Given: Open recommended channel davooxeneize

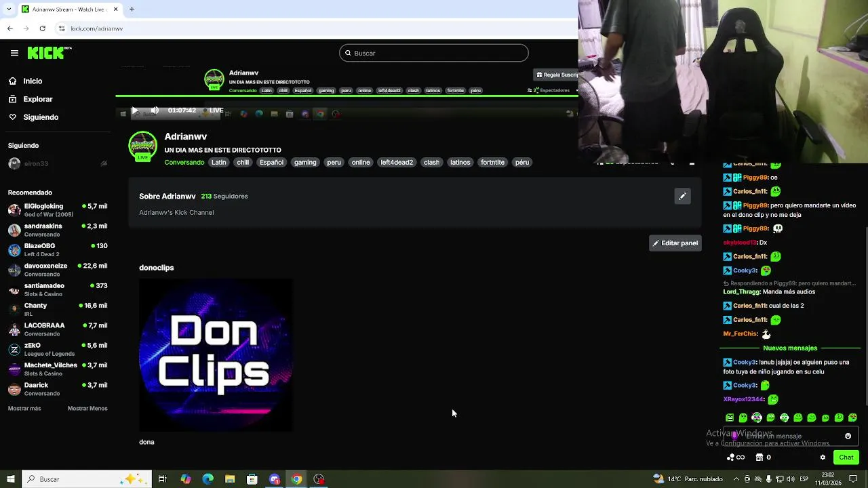Looking at the screenshot, I should [x=58, y=270].
